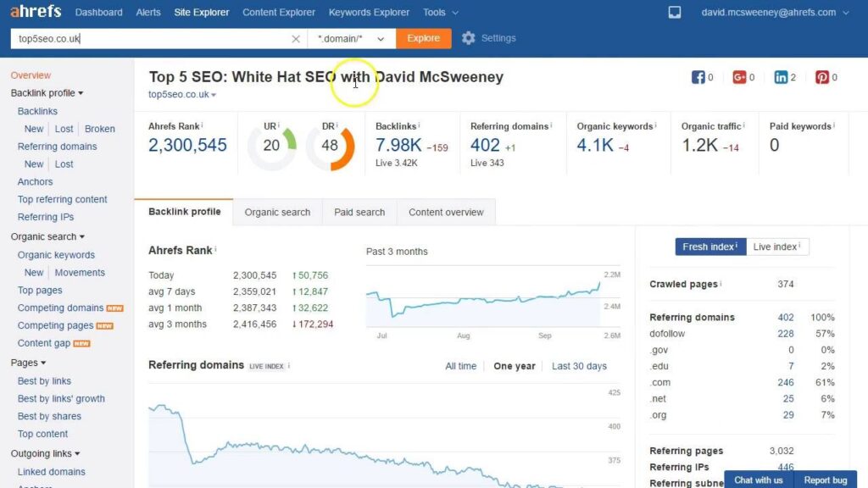
Task: Open Keywords Explorer
Action: [x=369, y=12]
